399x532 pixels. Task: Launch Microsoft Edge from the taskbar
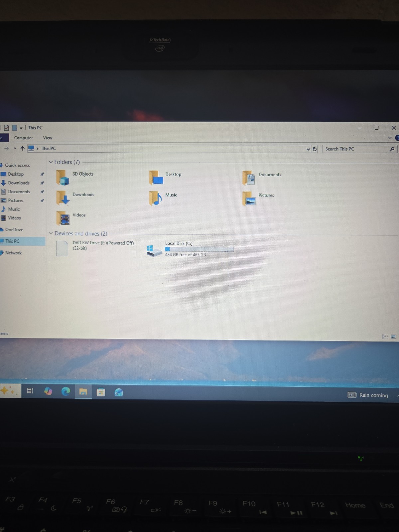(66, 392)
